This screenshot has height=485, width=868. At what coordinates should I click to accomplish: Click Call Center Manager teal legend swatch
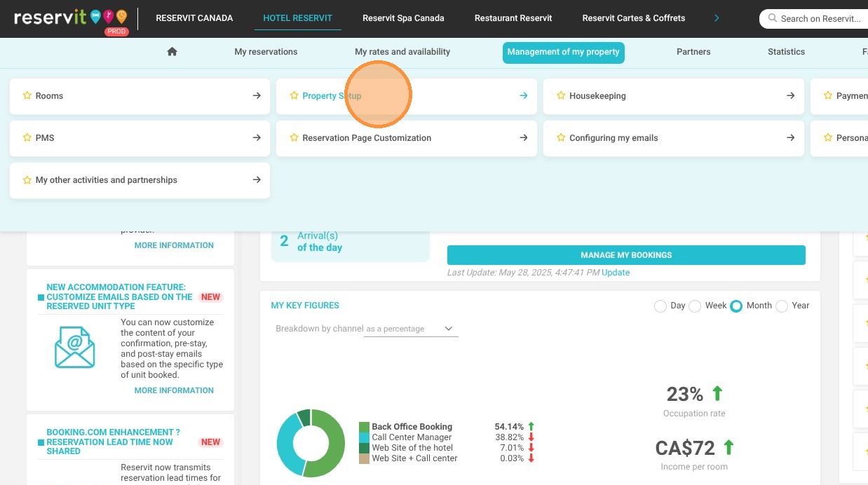coord(364,437)
